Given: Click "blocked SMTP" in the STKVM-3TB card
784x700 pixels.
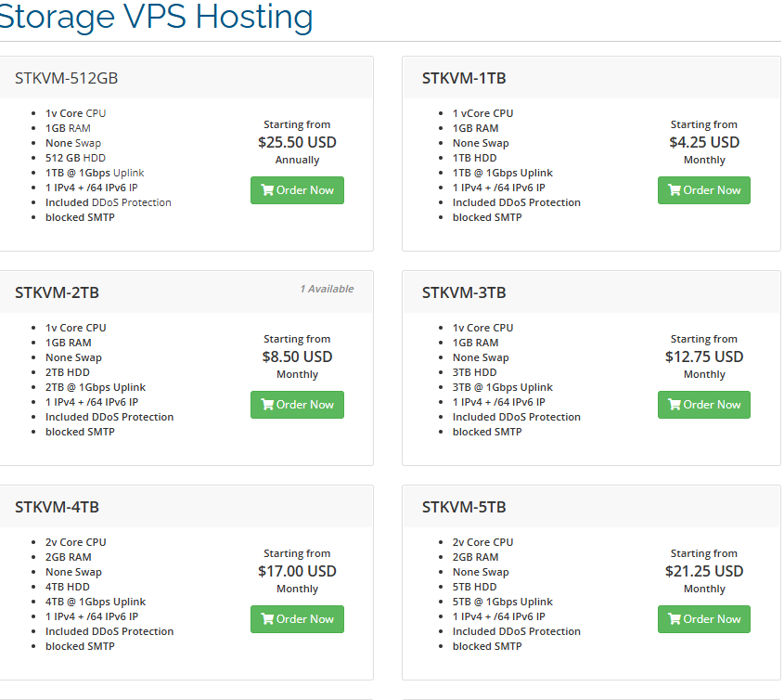Looking at the screenshot, I should (487, 432).
